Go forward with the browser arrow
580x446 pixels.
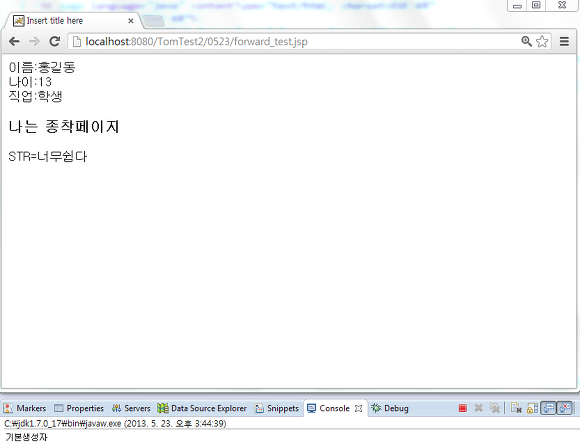34,41
